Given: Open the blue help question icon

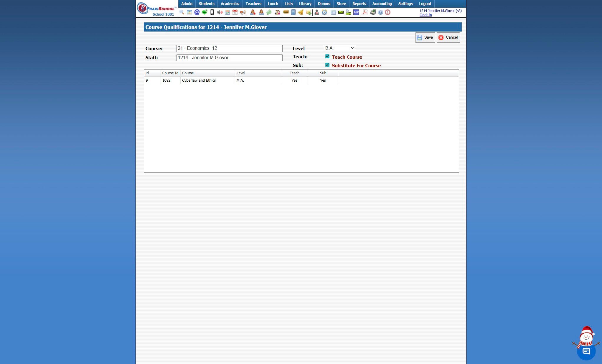Looking at the screenshot, I should pyautogui.click(x=380, y=12).
